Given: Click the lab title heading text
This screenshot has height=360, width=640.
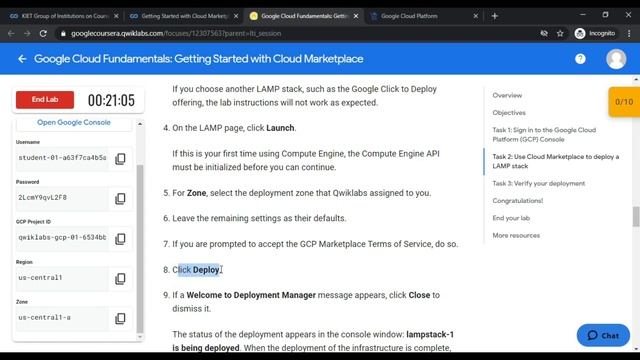Looking at the screenshot, I should [x=199, y=59].
